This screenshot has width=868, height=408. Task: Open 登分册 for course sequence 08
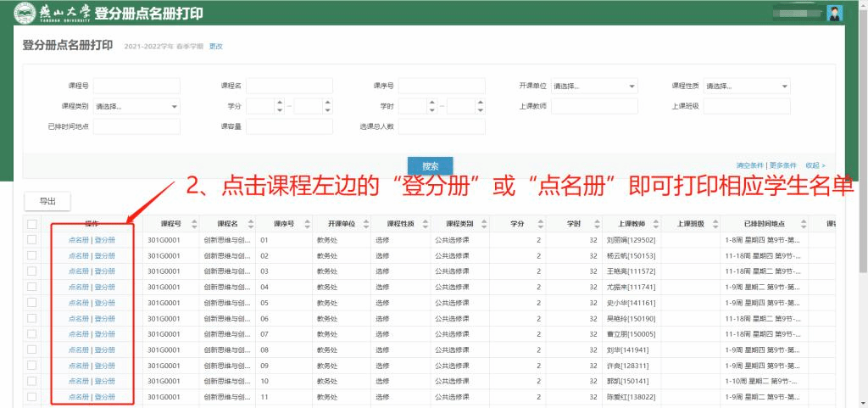(105, 349)
